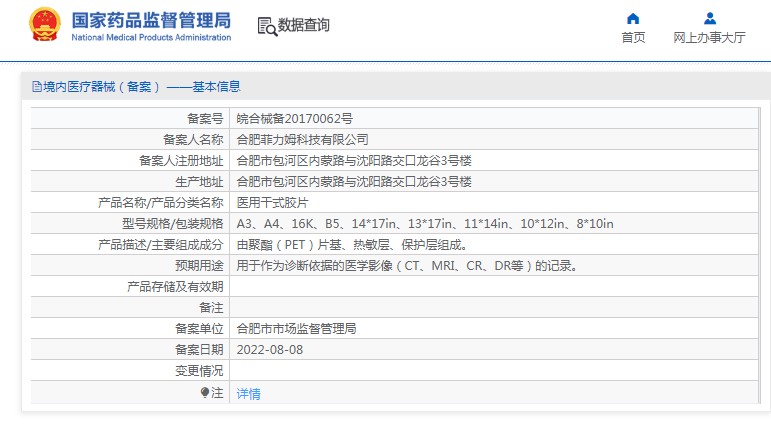Select product name 医用干式胶片
This screenshot has height=426, width=771.
[272, 203]
